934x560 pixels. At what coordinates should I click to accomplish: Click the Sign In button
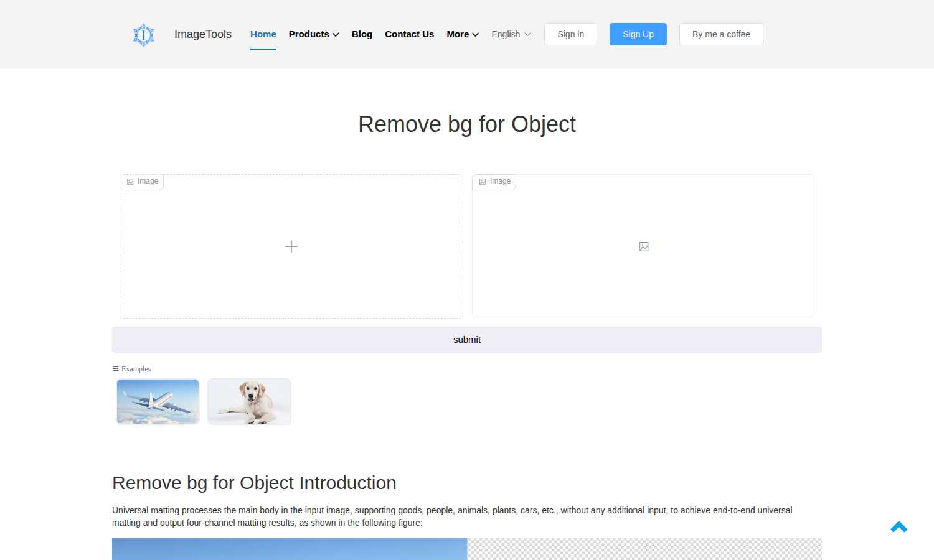pyautogui.click(x=570, y=34)
